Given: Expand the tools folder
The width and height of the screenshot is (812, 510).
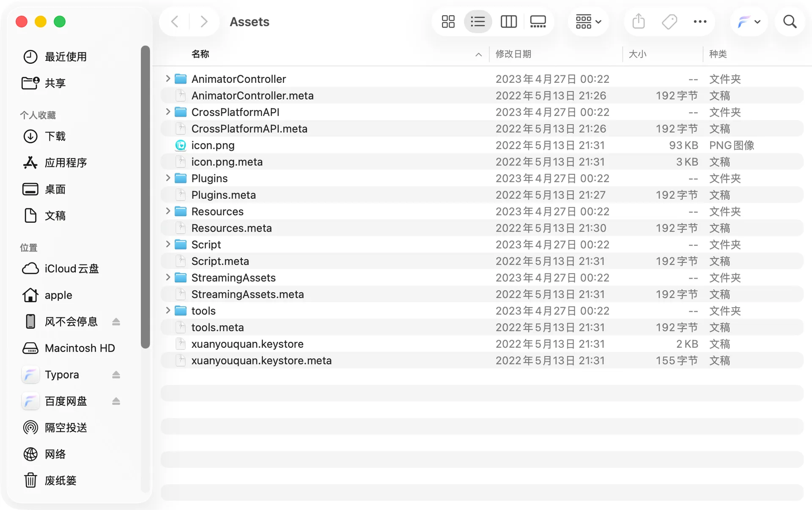Looking at the screenshot, I should [x=168, y=311].
